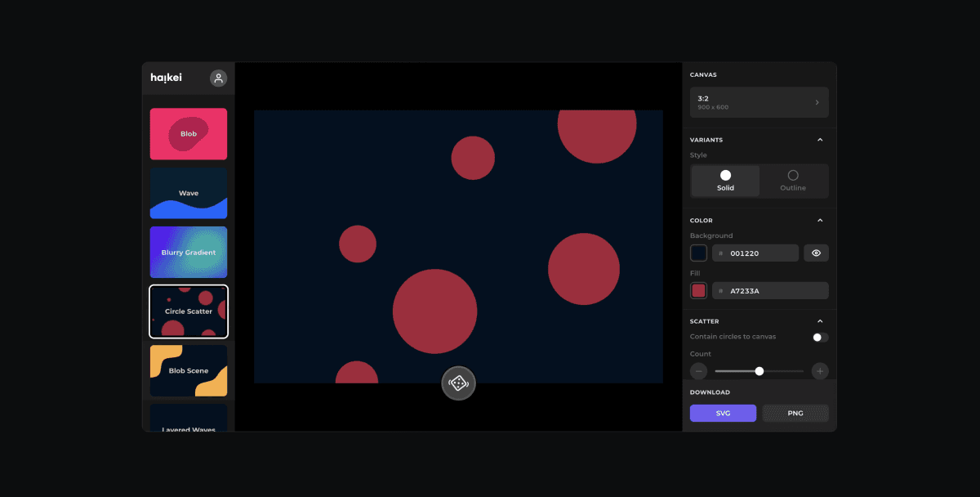Toggle Contain circles to canvas switch

820,338
